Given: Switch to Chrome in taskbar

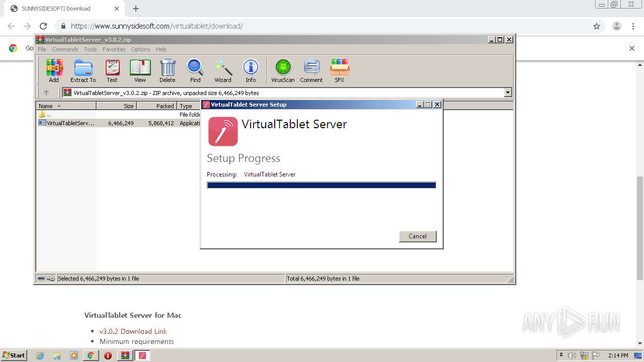Looking at the screenshot, I should (91, 355).
